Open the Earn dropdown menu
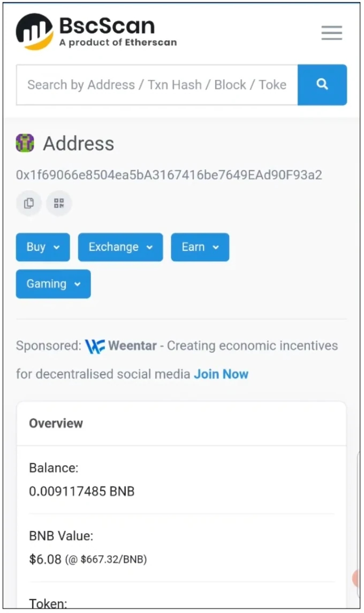364x613 pixels. point(200,247)
